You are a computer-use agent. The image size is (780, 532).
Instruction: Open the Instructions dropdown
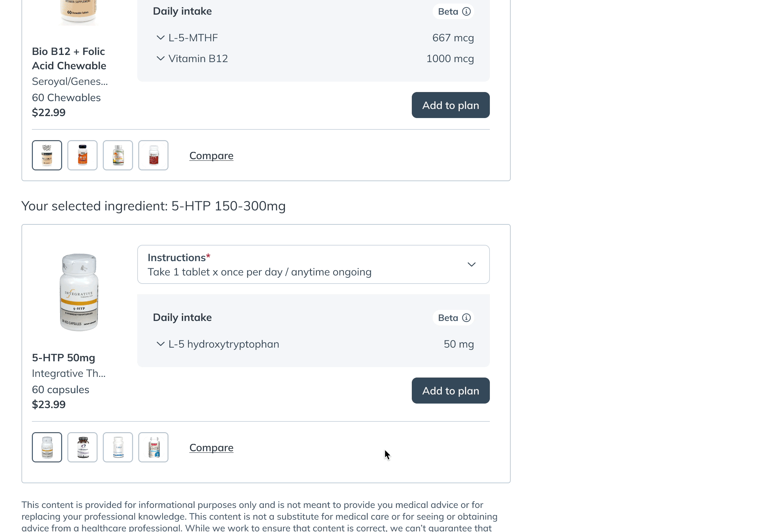pos(313,264)
